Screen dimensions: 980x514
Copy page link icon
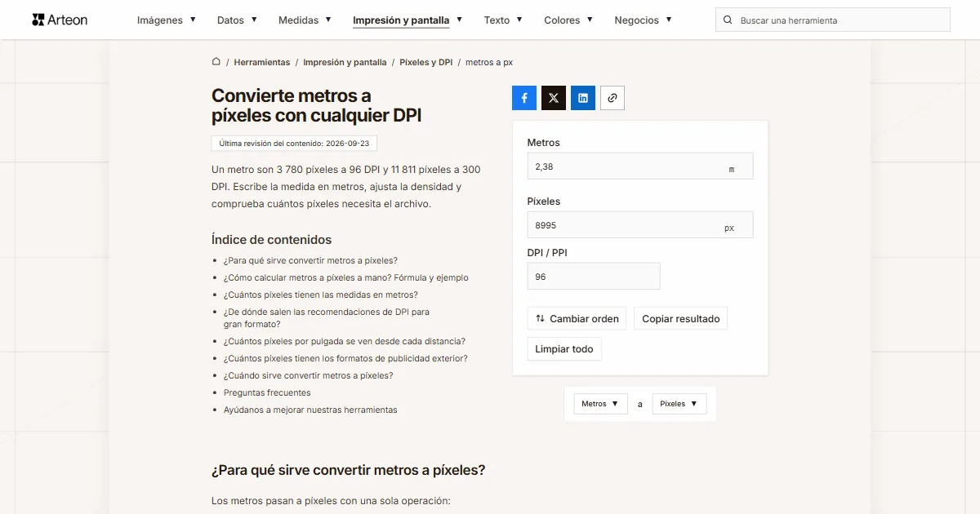click(612, 98)
